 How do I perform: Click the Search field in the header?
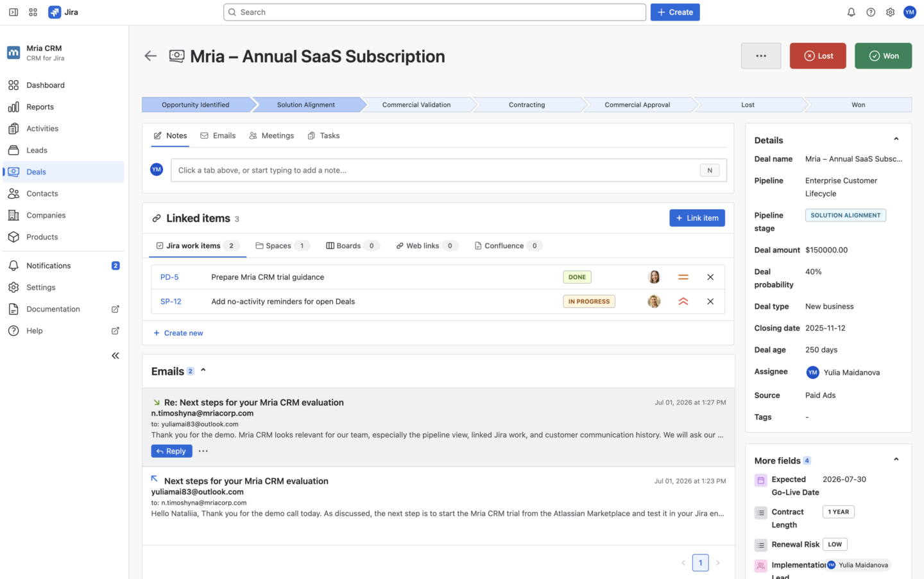click(435, 12)
